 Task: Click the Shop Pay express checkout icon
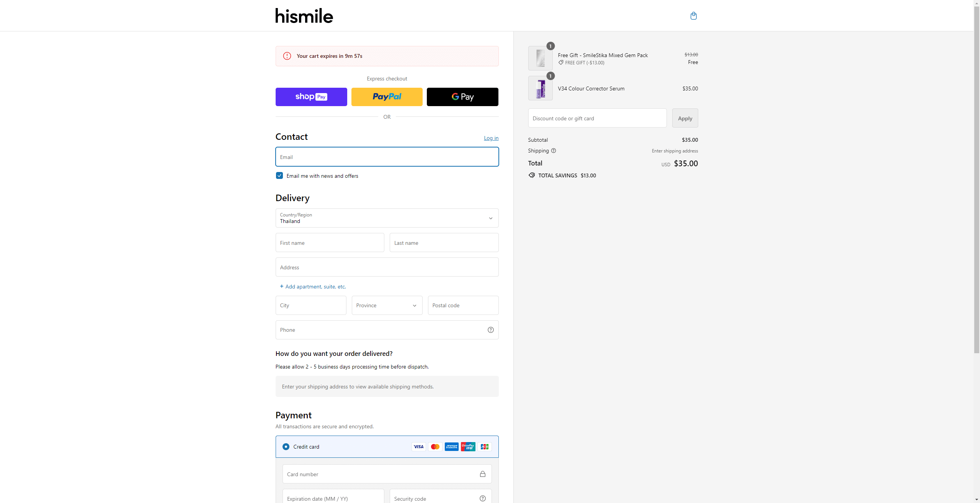point(311,97)
